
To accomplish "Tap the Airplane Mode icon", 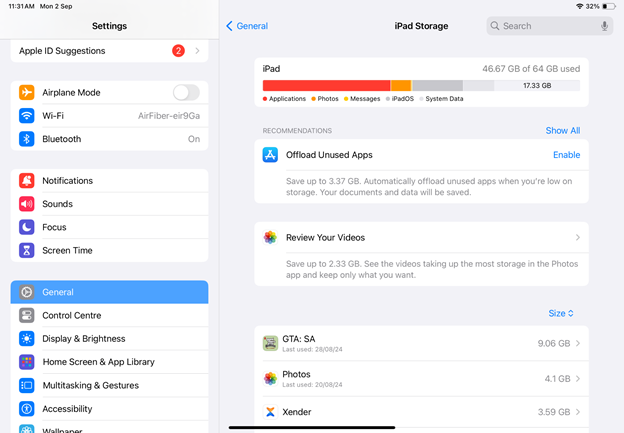I will [x=27, y=92].
